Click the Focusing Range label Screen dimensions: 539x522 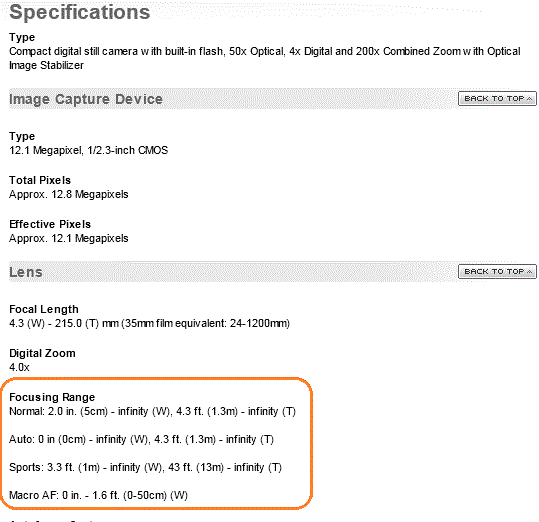(52, 397)
